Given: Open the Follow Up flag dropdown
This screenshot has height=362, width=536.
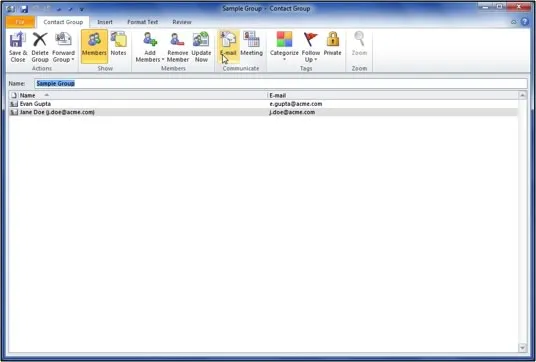Looking at the screenshot, I should coord(311,47).
